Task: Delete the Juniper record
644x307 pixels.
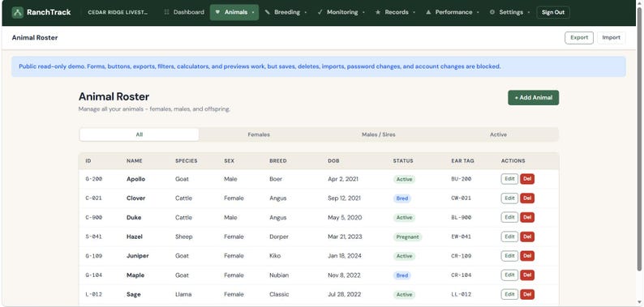Action: (527, 256)
